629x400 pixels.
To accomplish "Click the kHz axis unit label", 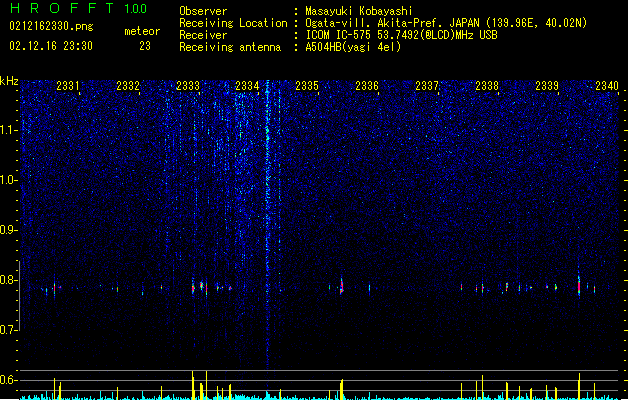I will point(9,81).
